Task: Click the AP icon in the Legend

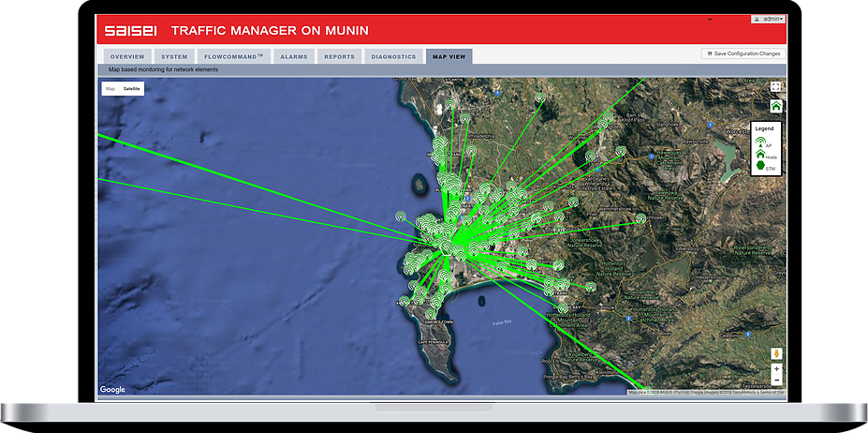Action: pyautogui.click(x=760, y=140)
